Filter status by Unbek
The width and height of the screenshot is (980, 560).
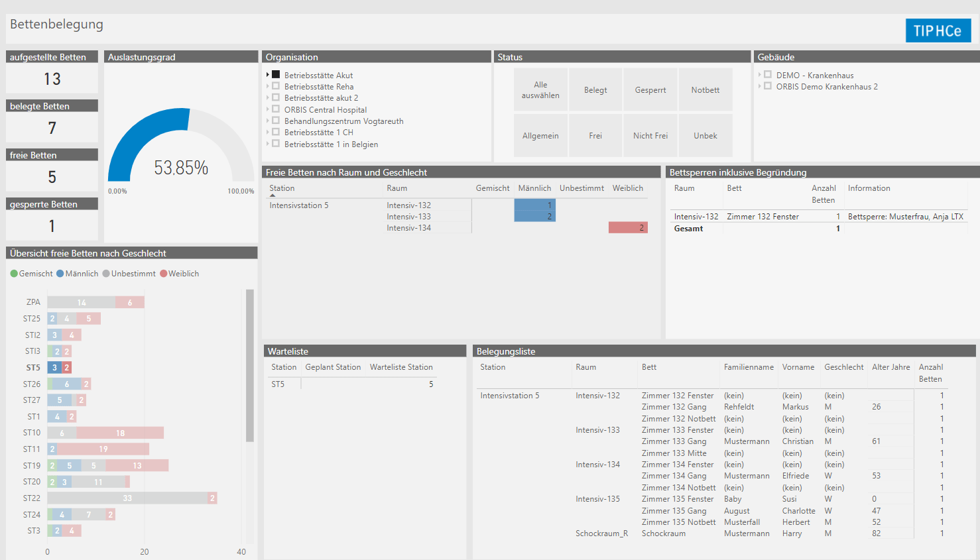click(705, 135)
